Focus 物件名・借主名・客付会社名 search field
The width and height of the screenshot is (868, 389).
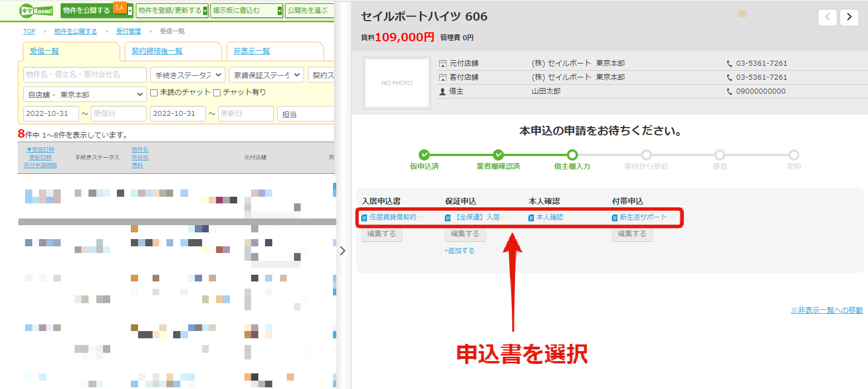(x=85, y=75)
